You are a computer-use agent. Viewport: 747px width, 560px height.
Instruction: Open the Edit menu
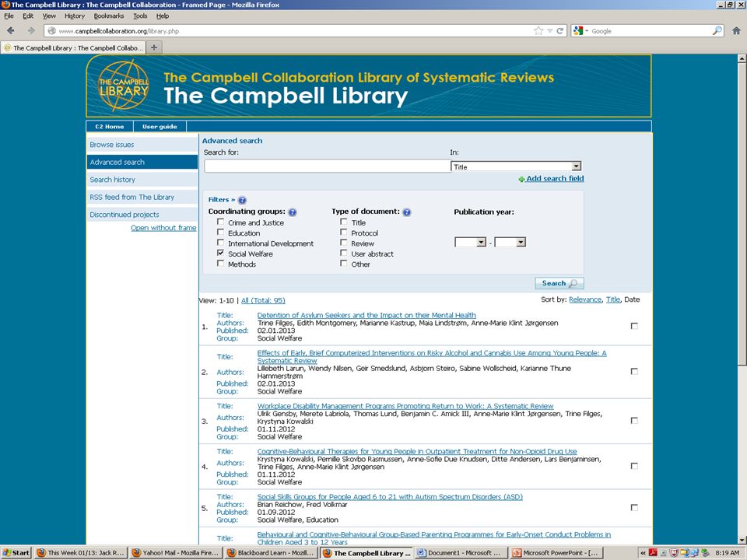pyautogui.click(x=28, y=16)
